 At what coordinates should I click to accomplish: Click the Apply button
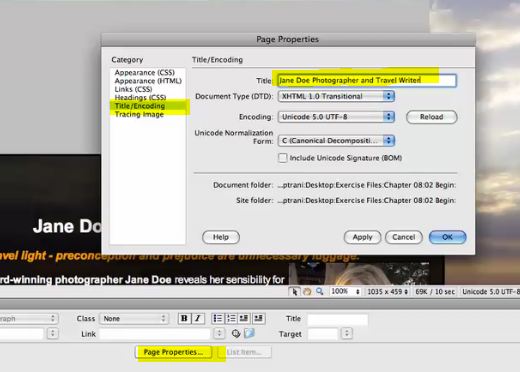(362, 237)
